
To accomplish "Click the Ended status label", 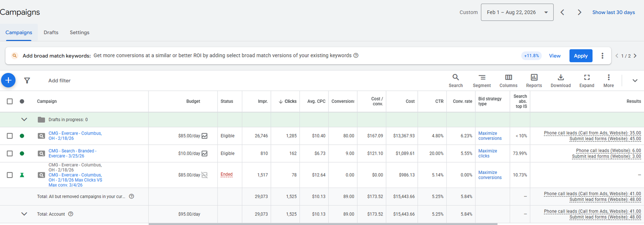I will point(227,174).
